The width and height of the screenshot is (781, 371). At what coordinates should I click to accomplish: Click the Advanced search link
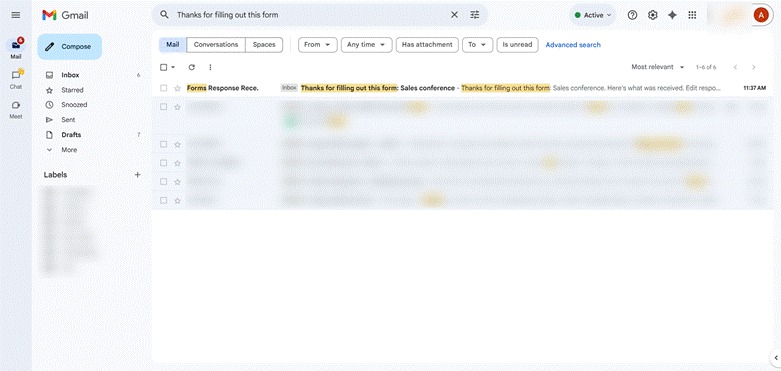click(573, 45)
